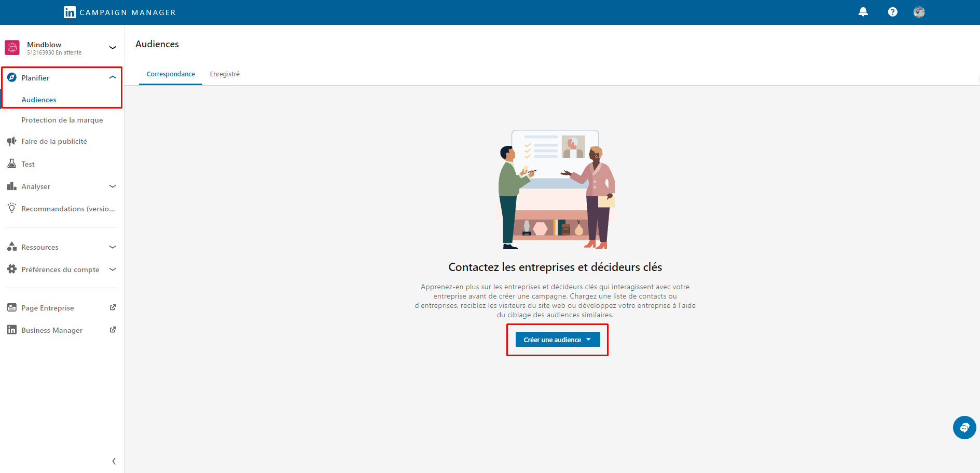Expand the Analyser section chevron

pos(113,186)
